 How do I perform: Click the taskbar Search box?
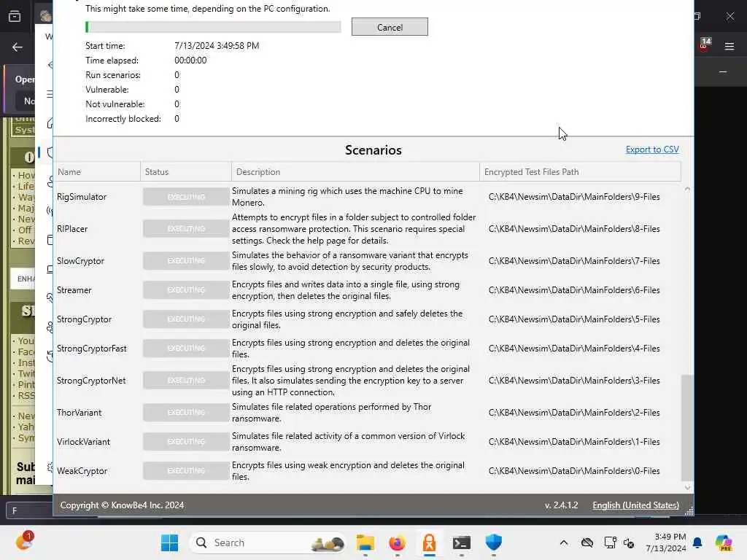[268, 542]
